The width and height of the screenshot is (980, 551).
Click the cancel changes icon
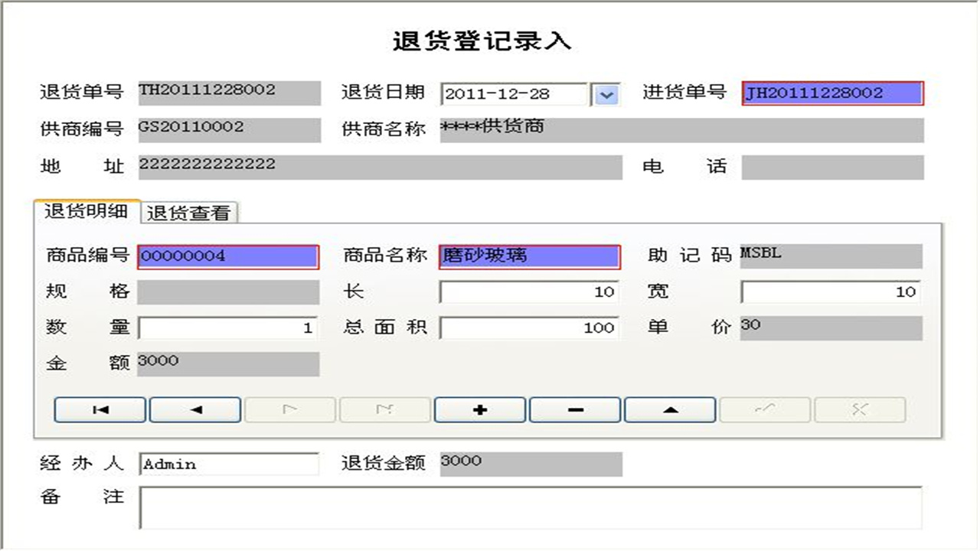[x=859, y=409]
